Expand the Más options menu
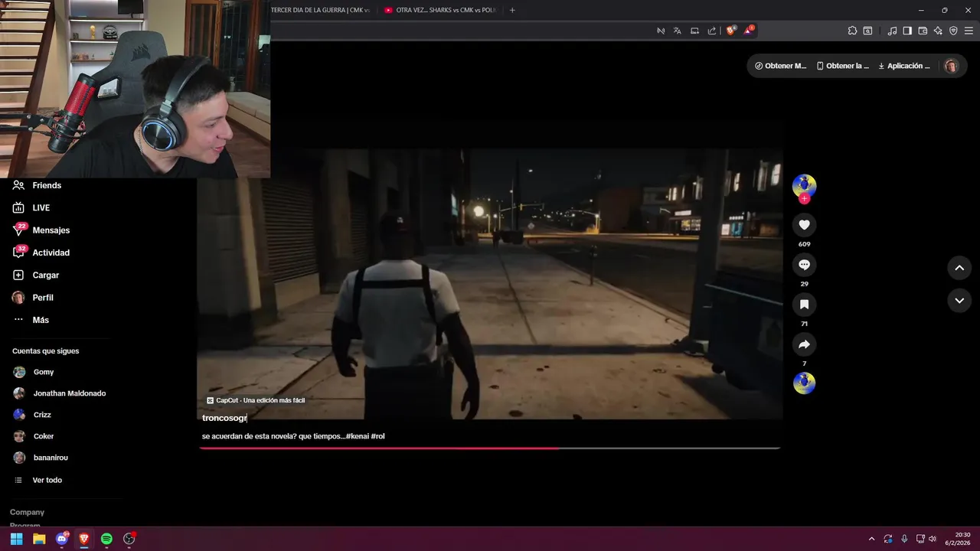This screenshot has width=980, height=551. [x=31, y=320]
